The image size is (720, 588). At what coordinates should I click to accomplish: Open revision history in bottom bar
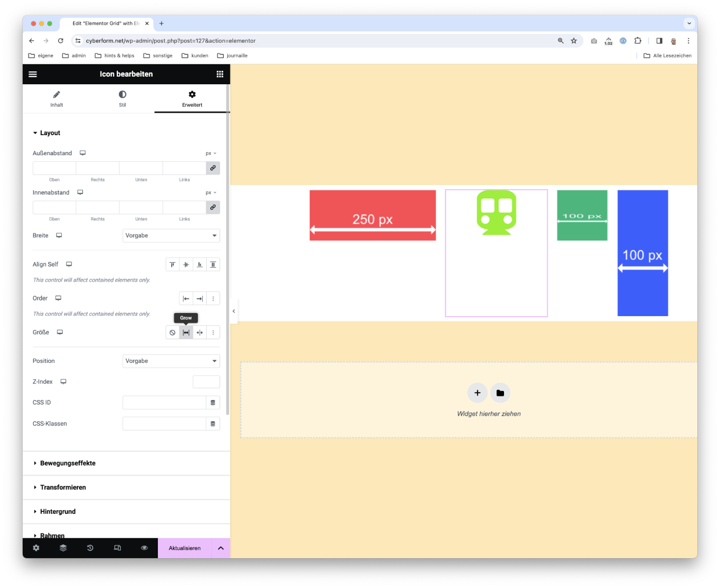90,548
